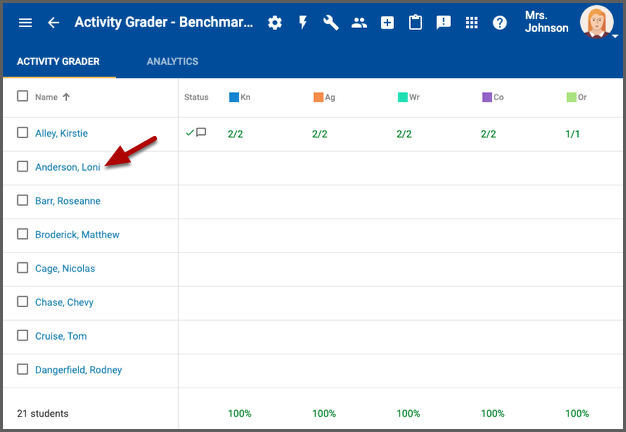This screenshot has height=432, width=626.
Task: Open the hamburger navigation menu
Action: 26,23
